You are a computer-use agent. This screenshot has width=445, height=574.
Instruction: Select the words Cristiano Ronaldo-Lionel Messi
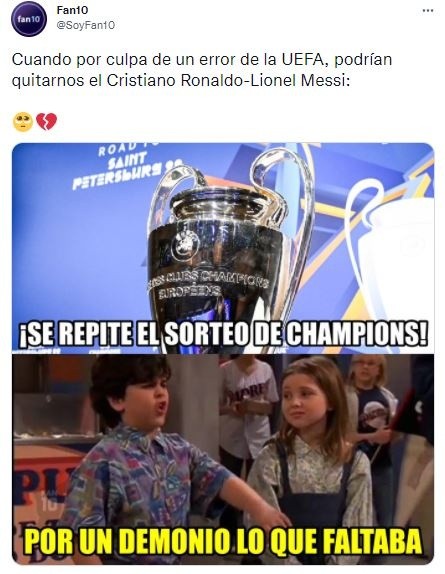(x=226, y=81)
